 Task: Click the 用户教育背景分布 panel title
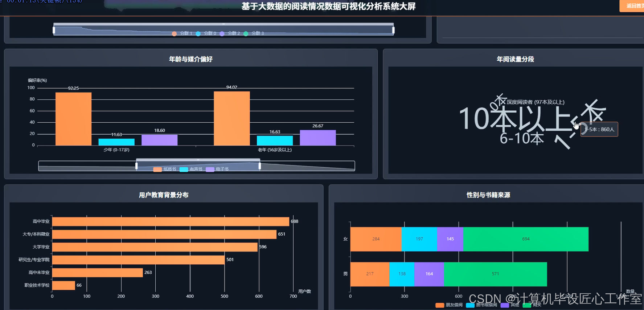164,195
